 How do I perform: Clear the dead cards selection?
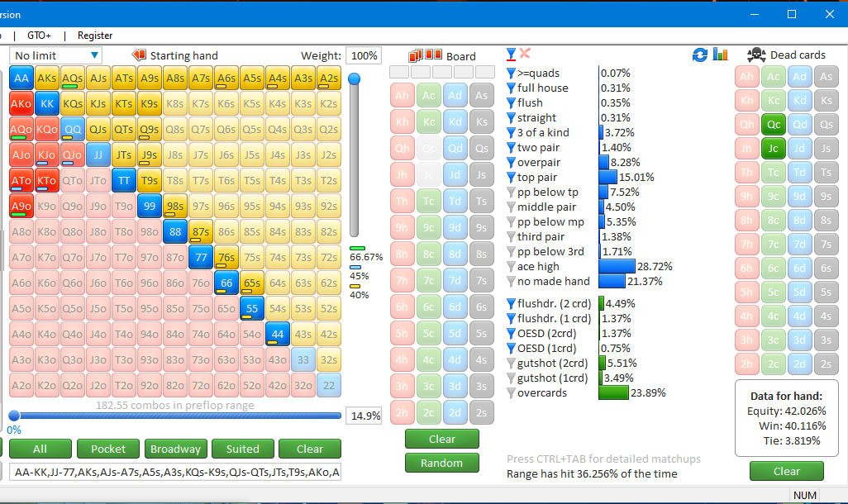click(x=786, y=471)
